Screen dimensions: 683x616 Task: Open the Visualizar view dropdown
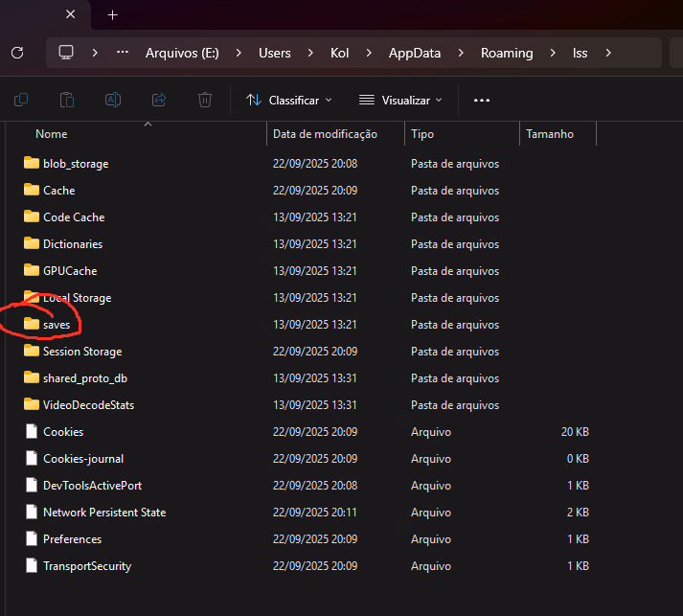pyautogui.click(x=400, y=100)
